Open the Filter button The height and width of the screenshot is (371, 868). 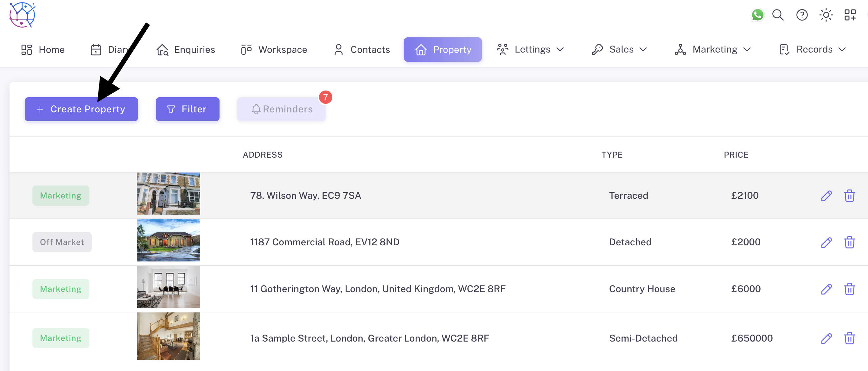point(187,109)
